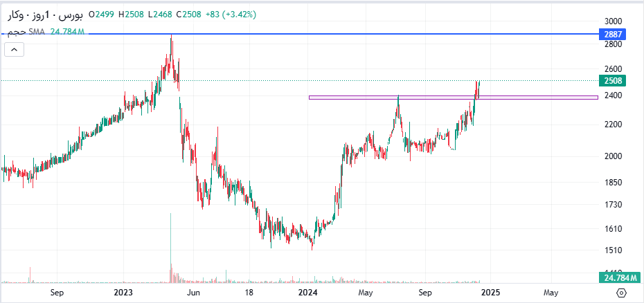Collapse the indicator legend with the chevron button
This screenshot has width=644, height=303.
pos(14,50)
